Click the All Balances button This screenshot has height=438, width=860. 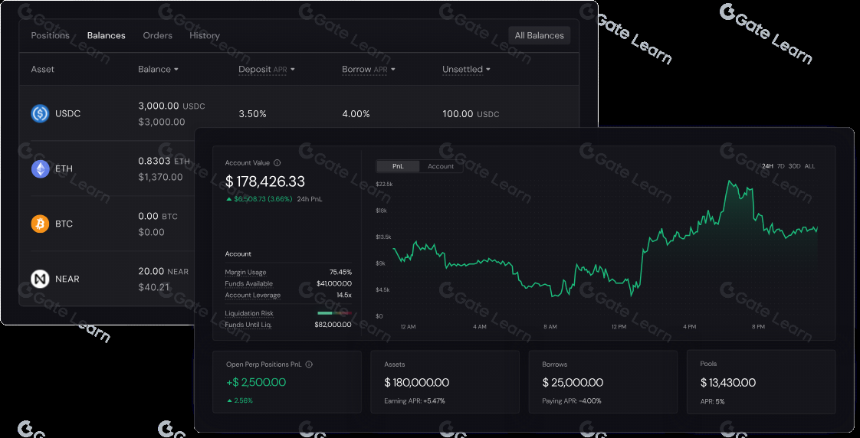click(539, 36)
